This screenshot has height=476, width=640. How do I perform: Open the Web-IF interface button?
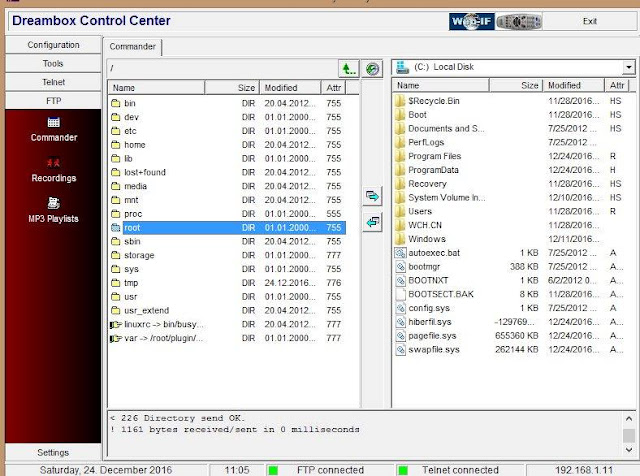(x=471, y=21)
